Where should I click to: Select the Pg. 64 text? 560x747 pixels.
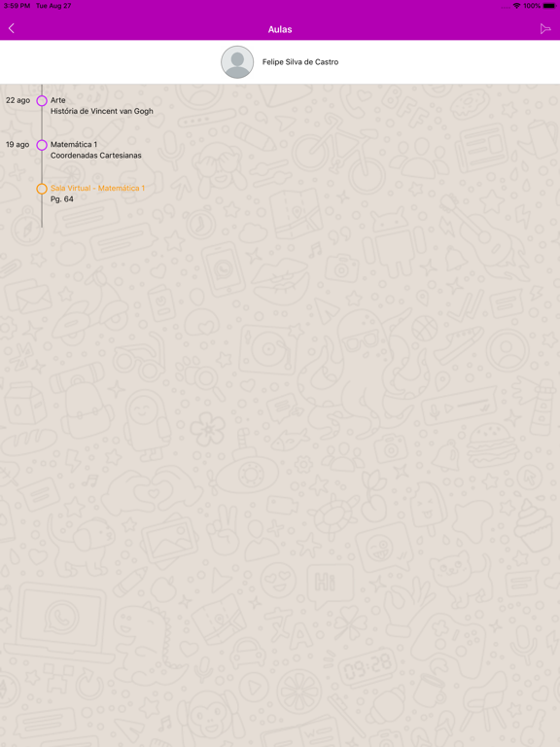pos(62,199)
